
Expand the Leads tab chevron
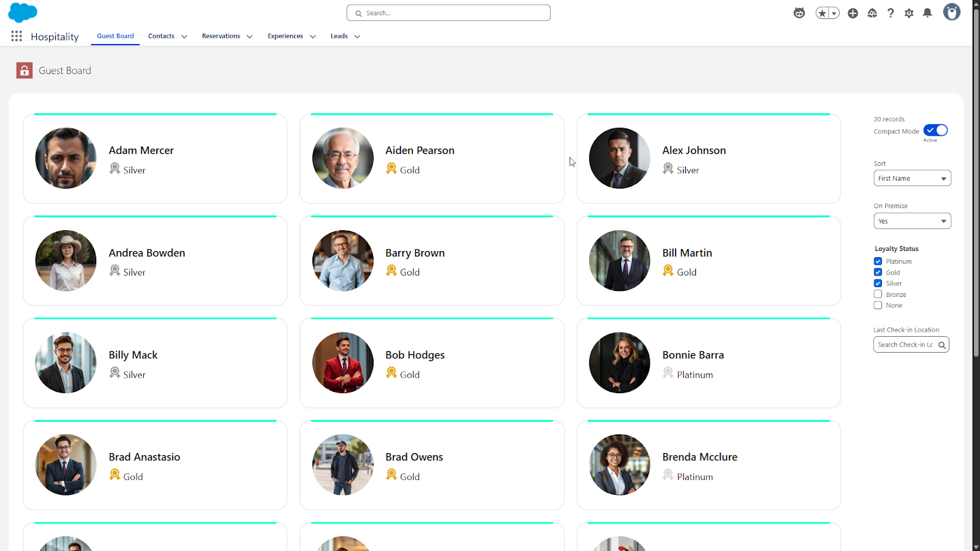(x=357, y=37)
